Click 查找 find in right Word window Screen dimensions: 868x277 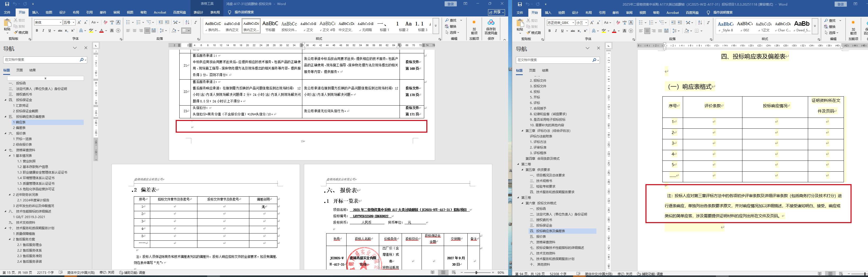click(x=830, y=21)
